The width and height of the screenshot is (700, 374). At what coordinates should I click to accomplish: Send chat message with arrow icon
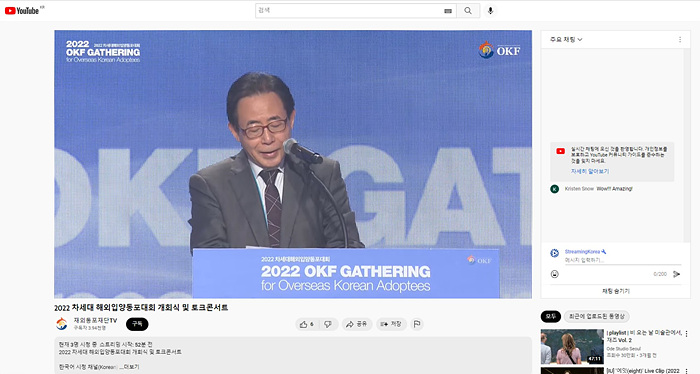point(676,274)
